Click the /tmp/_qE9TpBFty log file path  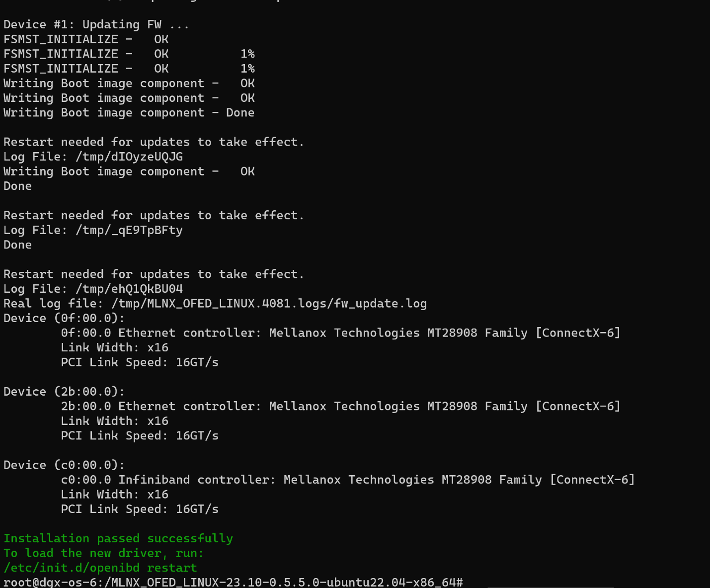coord(129,230)
